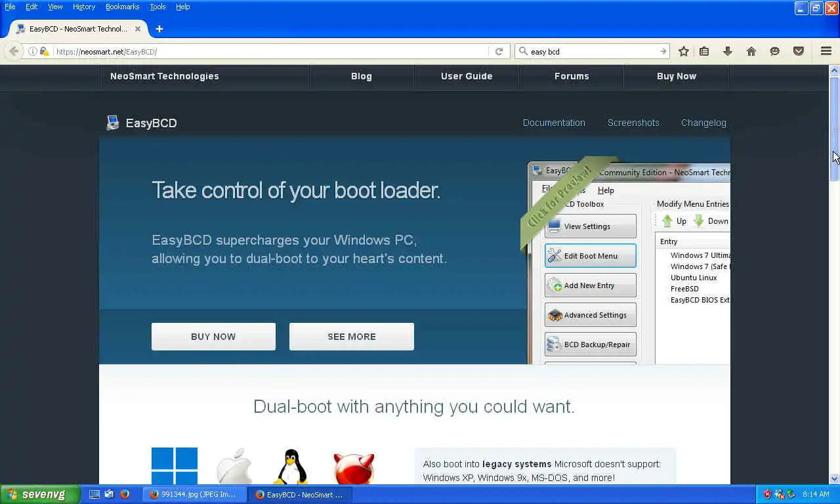
Task: Open the Bookmarks menu
Action: click(x=122, y=7)
